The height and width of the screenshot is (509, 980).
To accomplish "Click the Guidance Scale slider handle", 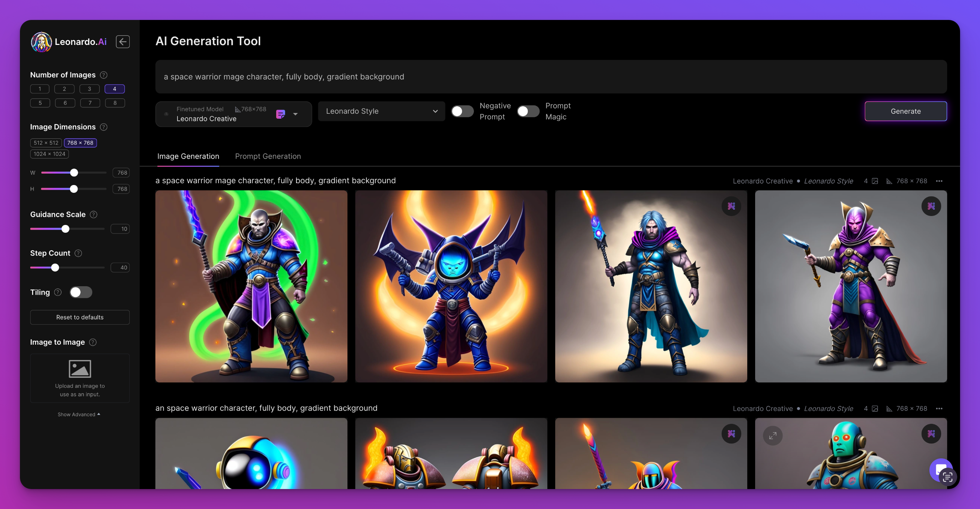I will (x=66, y=229).
